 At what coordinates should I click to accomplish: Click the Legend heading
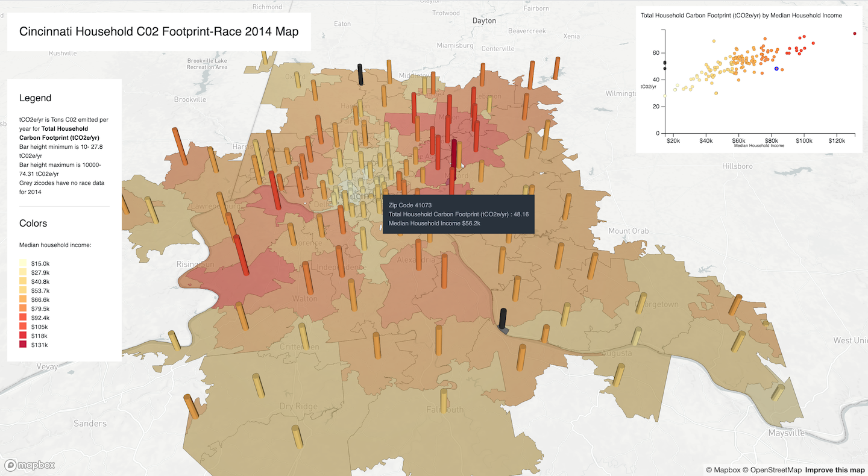35,98
